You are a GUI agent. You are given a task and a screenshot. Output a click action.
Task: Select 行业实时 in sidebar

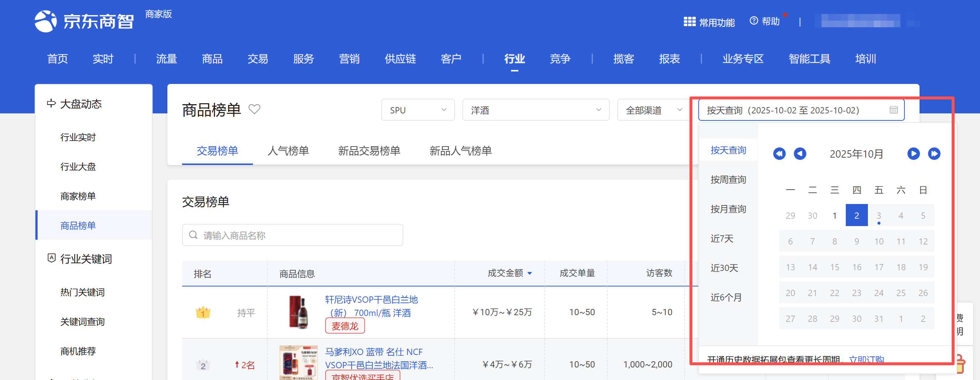(78, 137)
